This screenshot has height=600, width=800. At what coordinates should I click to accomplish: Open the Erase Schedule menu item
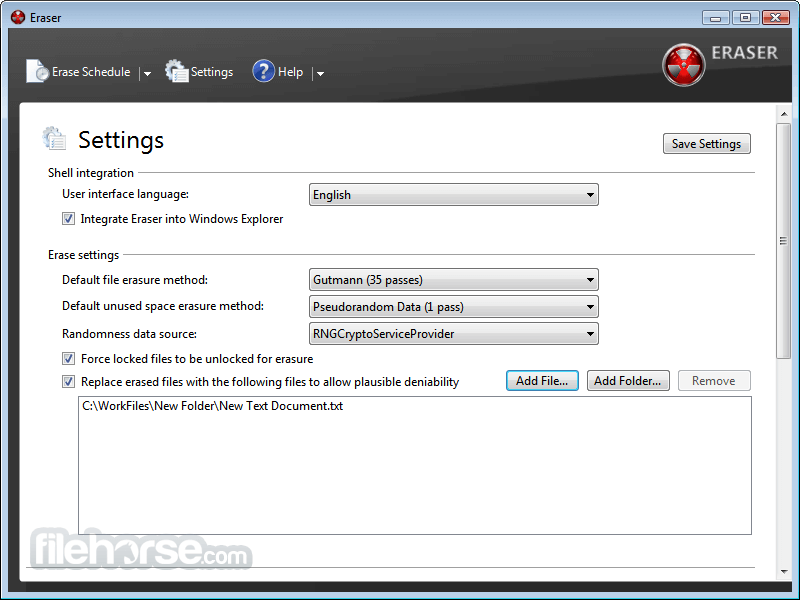pos(91,72)
